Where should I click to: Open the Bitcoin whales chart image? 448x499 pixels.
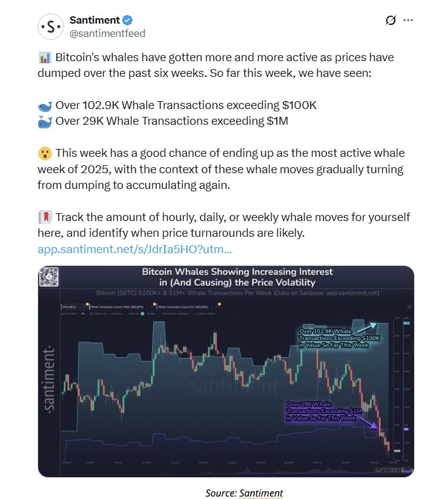(226, 371)
